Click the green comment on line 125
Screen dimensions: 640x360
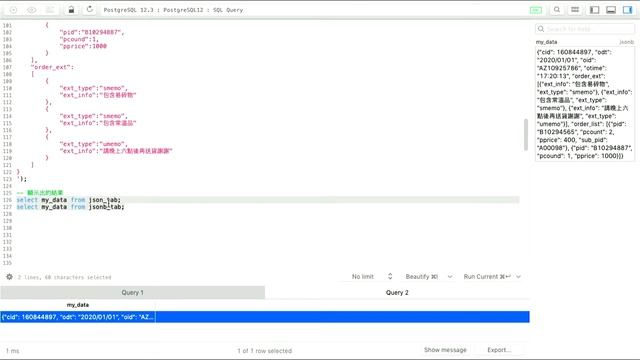click(40, 193)
